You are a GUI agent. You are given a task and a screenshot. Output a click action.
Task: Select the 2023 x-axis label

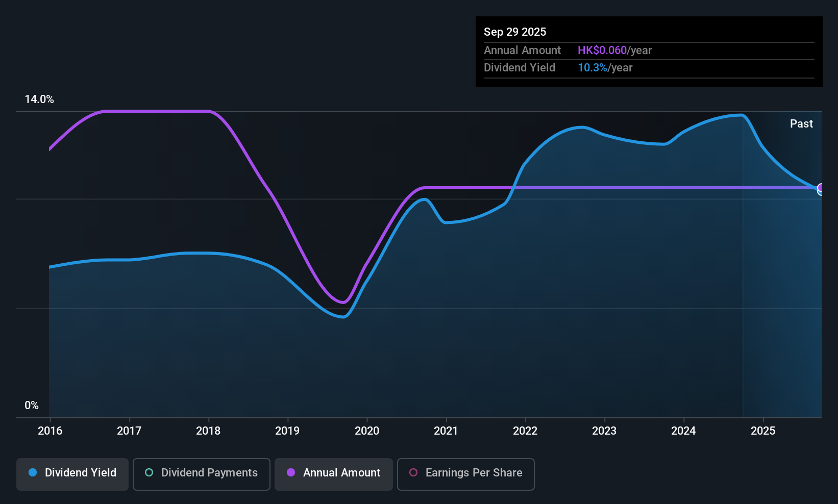click(x=604, y=431)
